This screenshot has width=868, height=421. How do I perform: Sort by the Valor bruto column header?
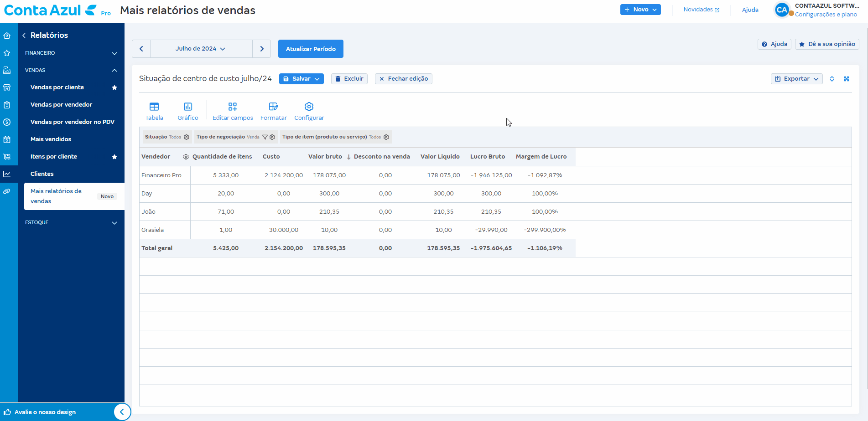325,157
